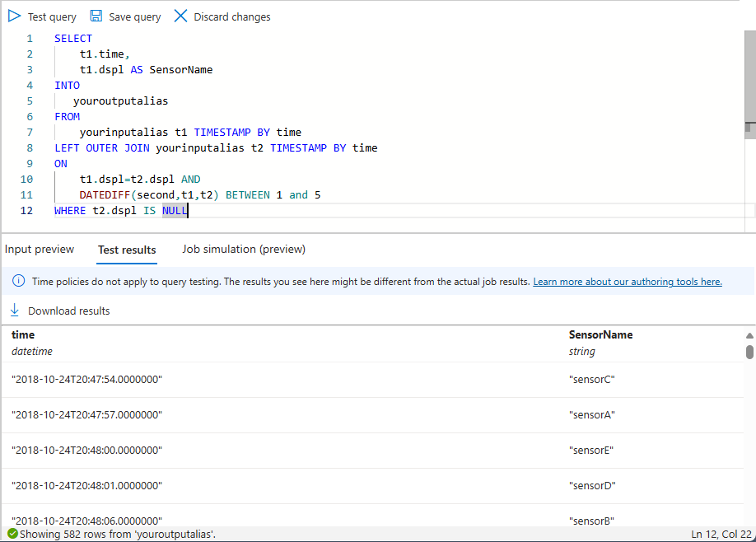756x542 pixels.
Task: Click the Save query floppy disk icon
Action: [x=96, y=16]
